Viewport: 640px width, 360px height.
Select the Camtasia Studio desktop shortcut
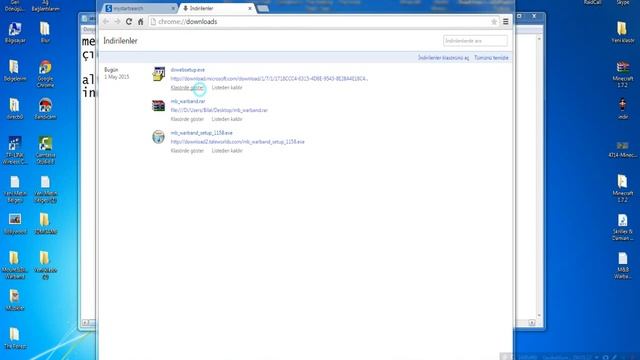[x=45, y=150]
